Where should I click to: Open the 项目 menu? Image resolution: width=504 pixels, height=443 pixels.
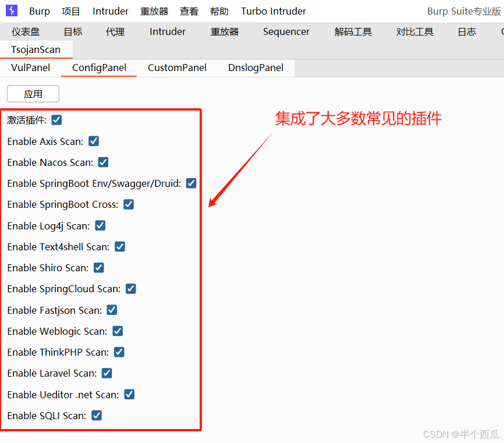71,11
